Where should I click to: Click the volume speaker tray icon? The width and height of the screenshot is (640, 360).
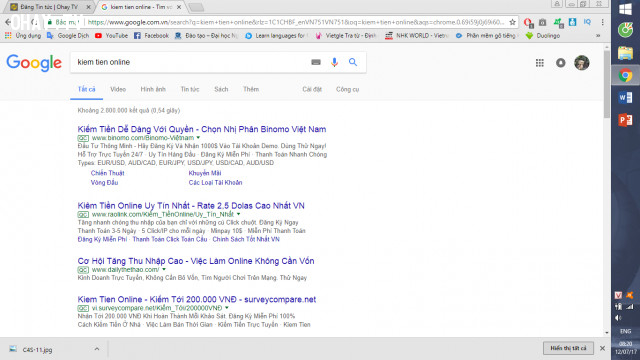619,318
